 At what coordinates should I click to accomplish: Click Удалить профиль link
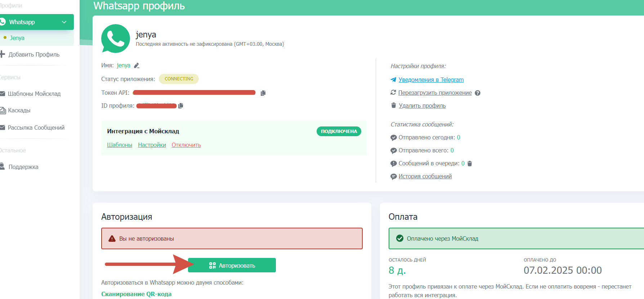click(x=422, y=106)
